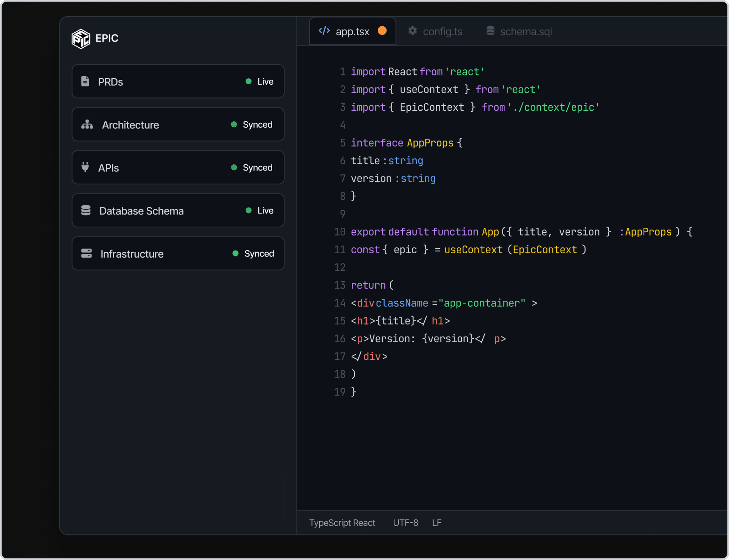729x560 pixels.
Task: Click the Architecture sitemap icon
Action: tap(87, 125)
